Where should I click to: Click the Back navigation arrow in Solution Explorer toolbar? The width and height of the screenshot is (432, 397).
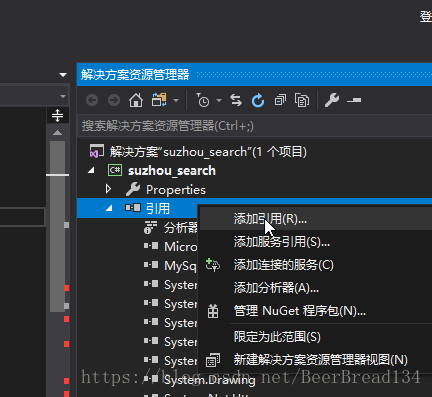pos(92,100)
